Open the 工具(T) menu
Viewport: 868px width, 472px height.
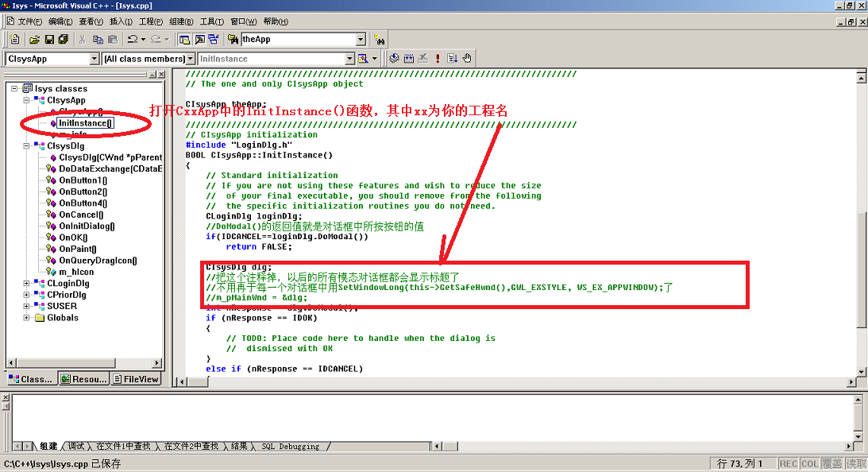click(211, 21)
